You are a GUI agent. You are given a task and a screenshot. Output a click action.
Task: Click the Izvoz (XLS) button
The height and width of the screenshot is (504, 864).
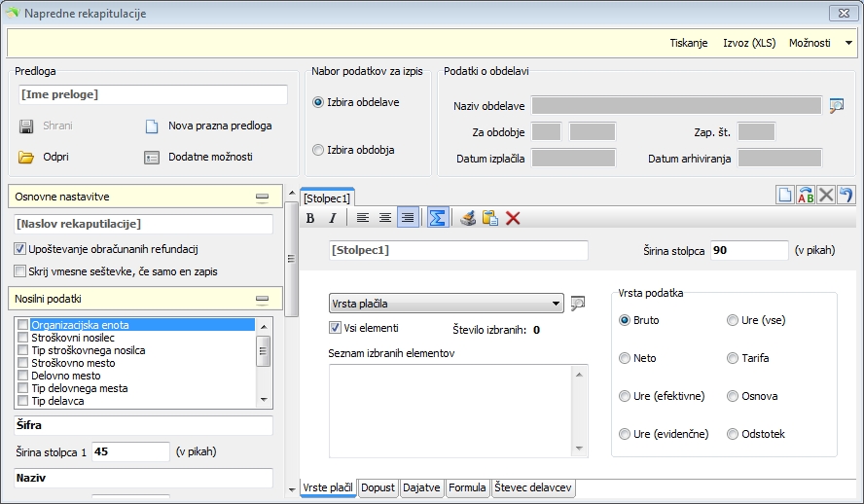(x=748, y=44)
